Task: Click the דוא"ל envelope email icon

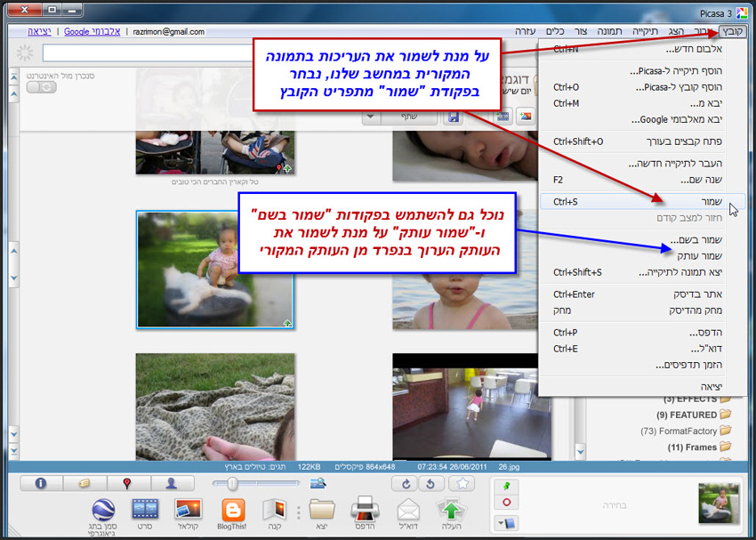Action: tap(409, 514)
